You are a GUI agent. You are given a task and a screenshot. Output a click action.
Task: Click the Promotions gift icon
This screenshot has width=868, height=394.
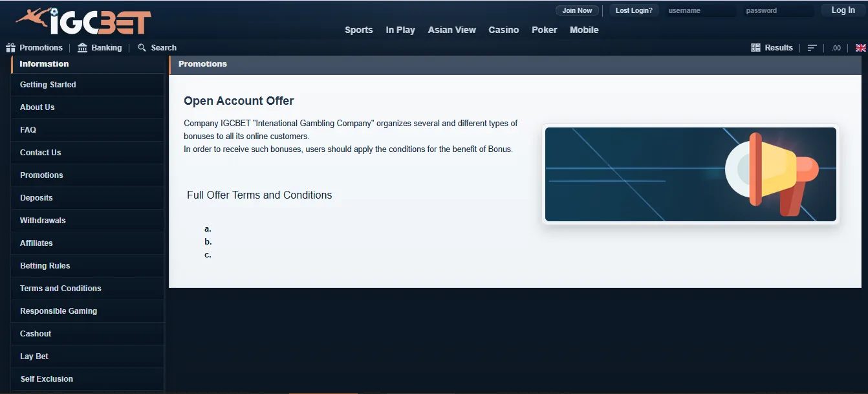(10, 48)
